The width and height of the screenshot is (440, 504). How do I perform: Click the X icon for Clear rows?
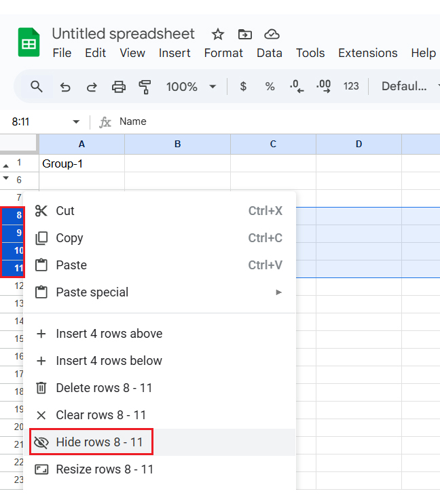point(41,415)
